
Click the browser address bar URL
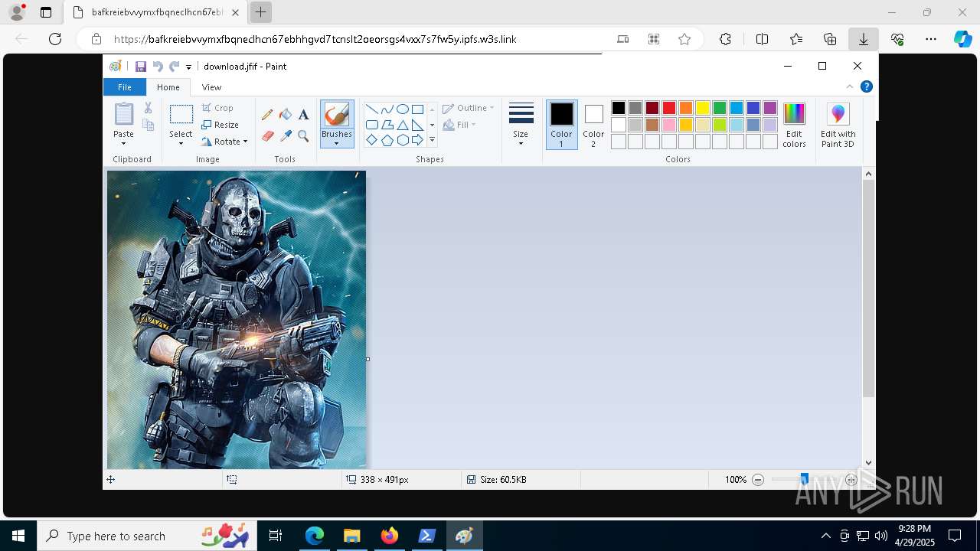coord(315,39)
